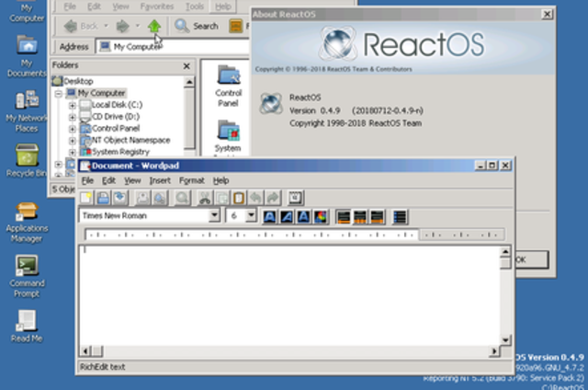The height and width of the screenshot is (390, 588).
Task: Click the Save icon in Wordpad toolbar
Action: pyautogui.click(x=120, y=198)
